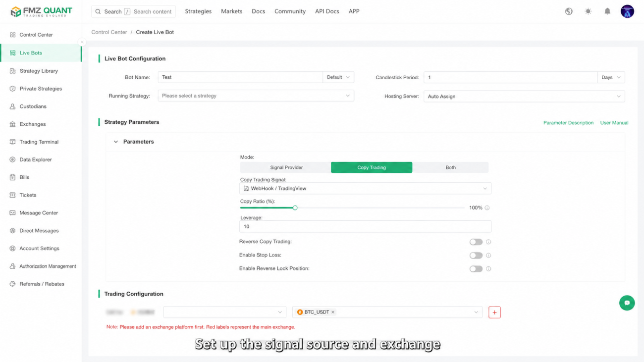The image size is (644, 362).
Task: Open the User Manual link
Action: pos(614,123)
